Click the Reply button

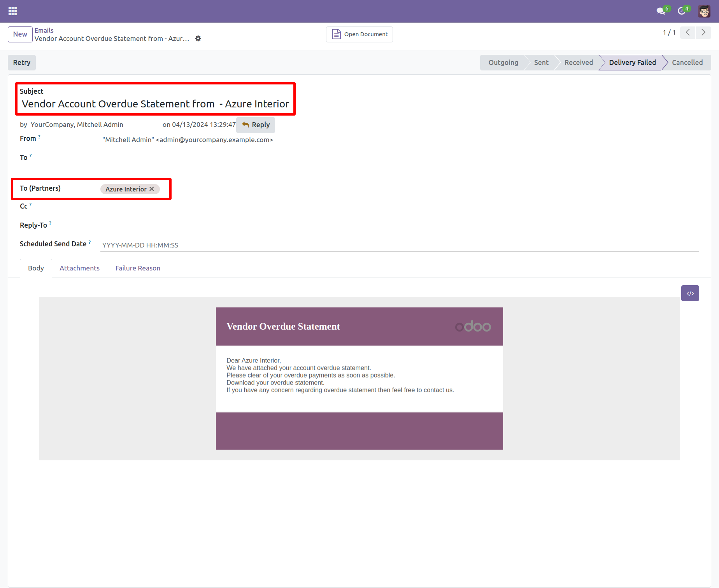point(256,125)
